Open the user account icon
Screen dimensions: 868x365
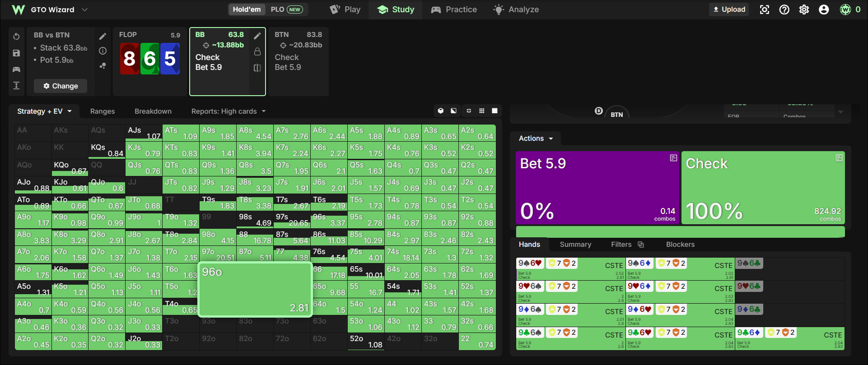(824, 9)
